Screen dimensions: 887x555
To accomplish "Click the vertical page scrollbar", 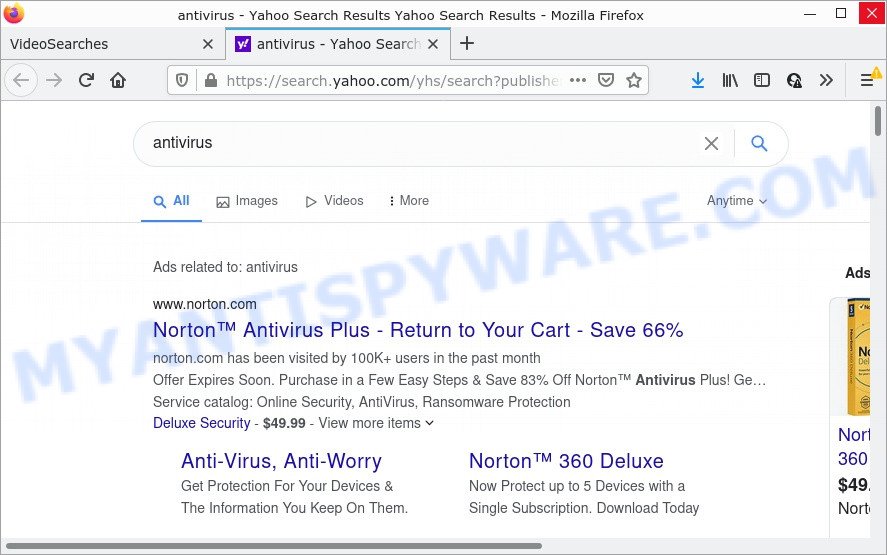I will tap(877, 121).
